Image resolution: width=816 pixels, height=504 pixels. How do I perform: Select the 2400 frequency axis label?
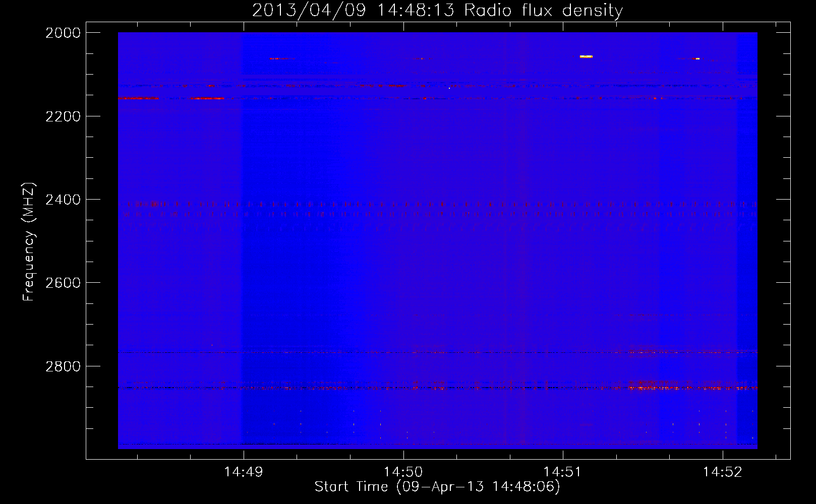pos(63,200)
